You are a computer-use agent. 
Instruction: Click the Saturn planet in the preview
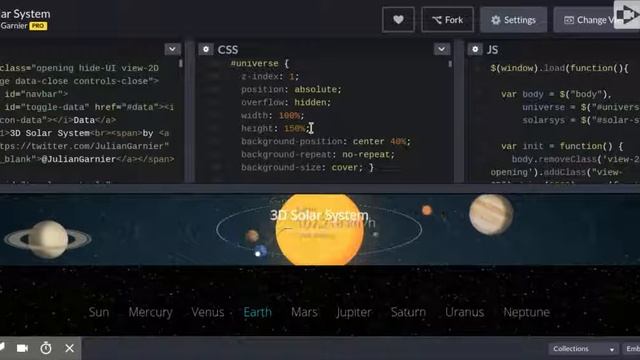point(48,240)
